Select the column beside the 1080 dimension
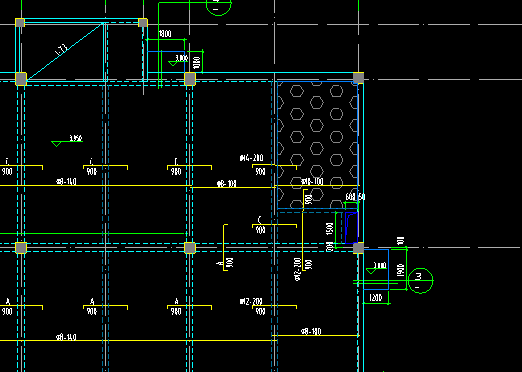The height and width of the screenshot is (372, 522). coord(190,79)
